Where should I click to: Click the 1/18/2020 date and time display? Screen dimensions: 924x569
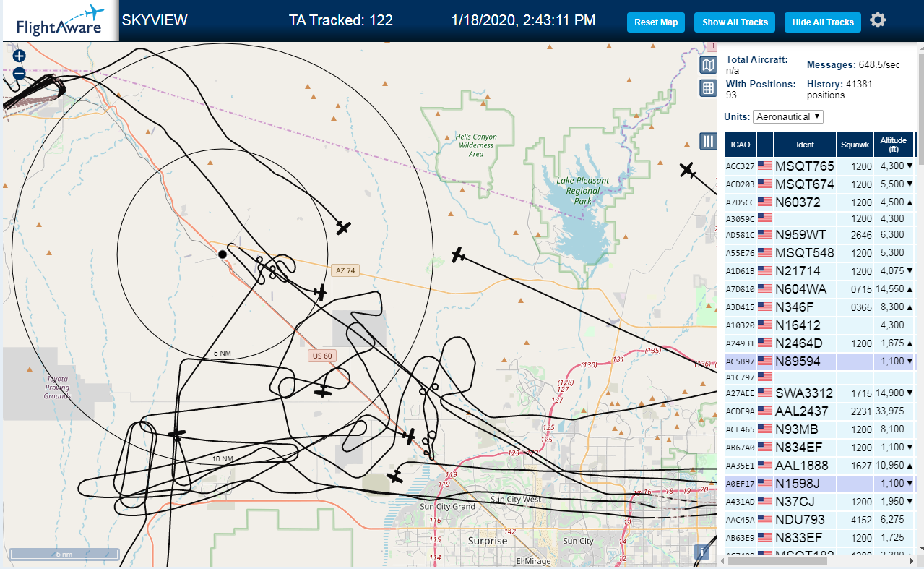pos(524,20)
